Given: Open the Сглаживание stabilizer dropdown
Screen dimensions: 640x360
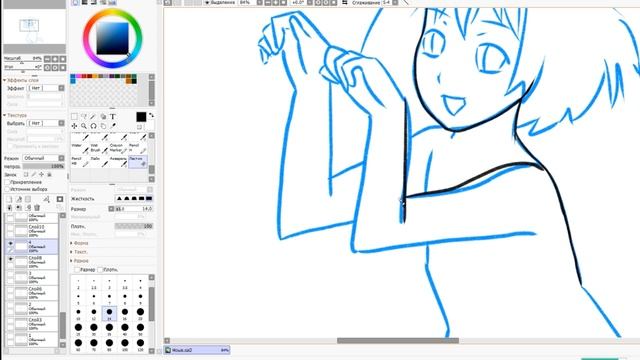Looking at the screenshot, I should [395, 2].
